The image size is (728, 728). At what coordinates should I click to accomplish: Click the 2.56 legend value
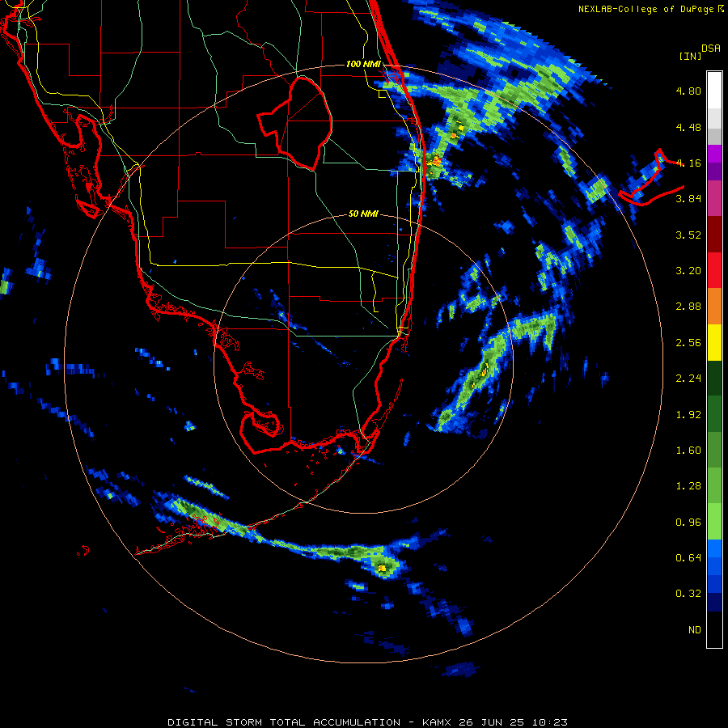coord(688,343)
